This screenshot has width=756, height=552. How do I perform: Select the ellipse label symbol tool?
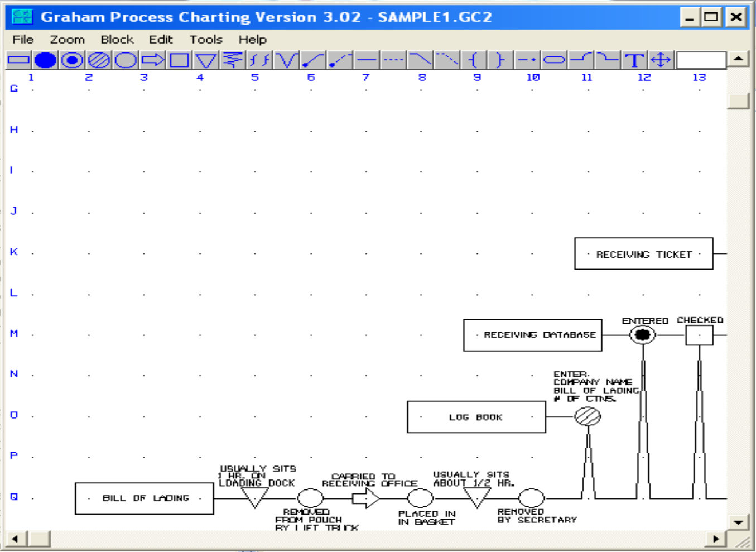(x=555, y=60)
